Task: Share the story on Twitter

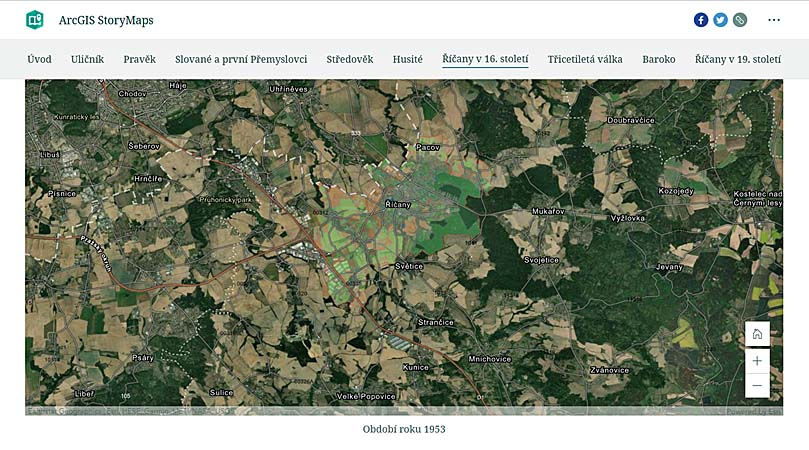Action: pyautogui.click(x=720, y=19)
